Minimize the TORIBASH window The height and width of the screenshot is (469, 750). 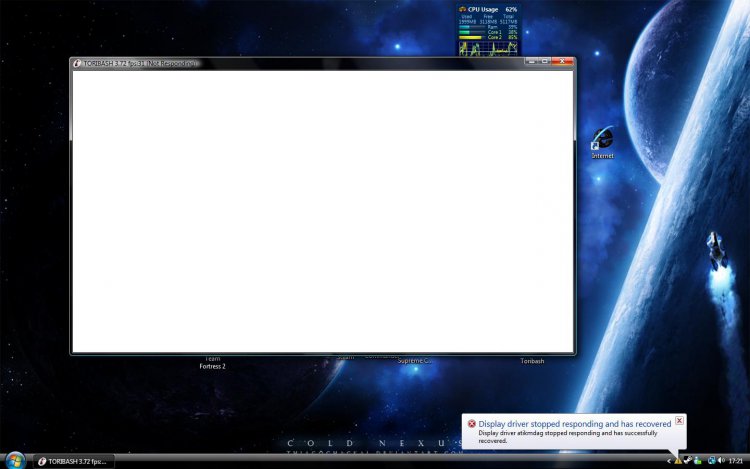pyautogui.click(x=531, y=61)
